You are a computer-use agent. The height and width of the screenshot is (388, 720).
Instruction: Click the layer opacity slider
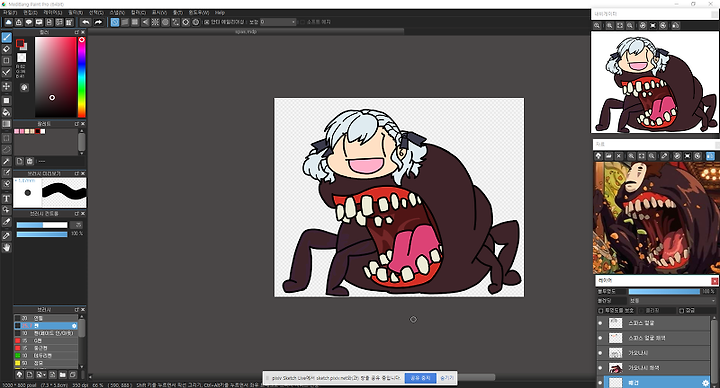pyautogui.click(x=664, y=292)
